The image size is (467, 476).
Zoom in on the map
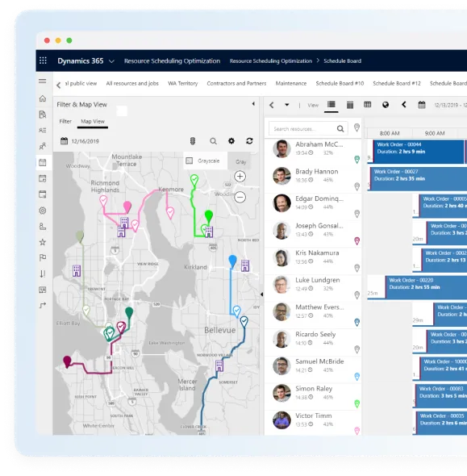click(240, 177)
